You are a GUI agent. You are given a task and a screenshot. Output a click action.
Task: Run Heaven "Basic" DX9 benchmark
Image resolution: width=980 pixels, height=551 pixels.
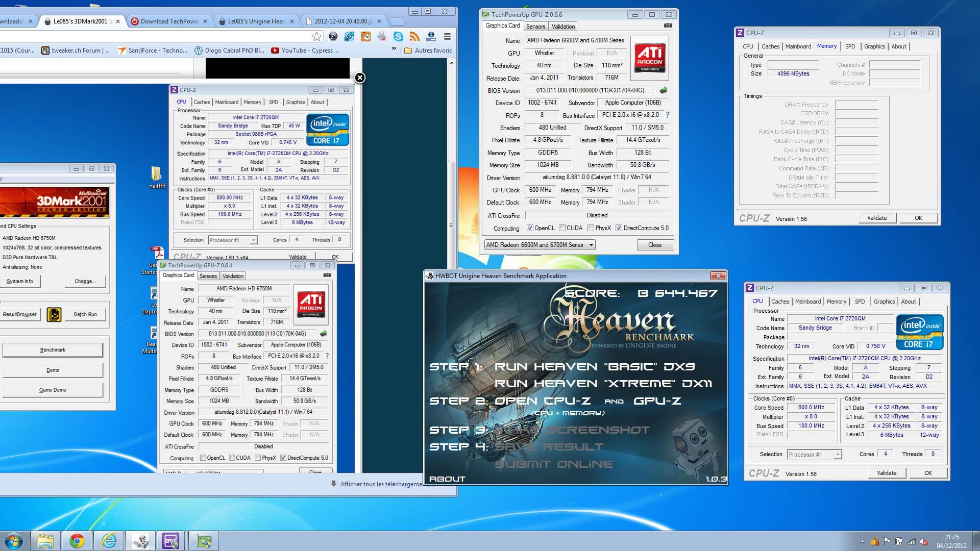[x=595, y=367]
